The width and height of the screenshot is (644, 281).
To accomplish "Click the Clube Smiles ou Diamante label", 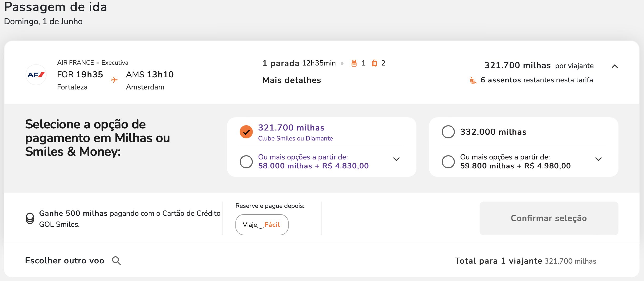I will pos(295,138).
